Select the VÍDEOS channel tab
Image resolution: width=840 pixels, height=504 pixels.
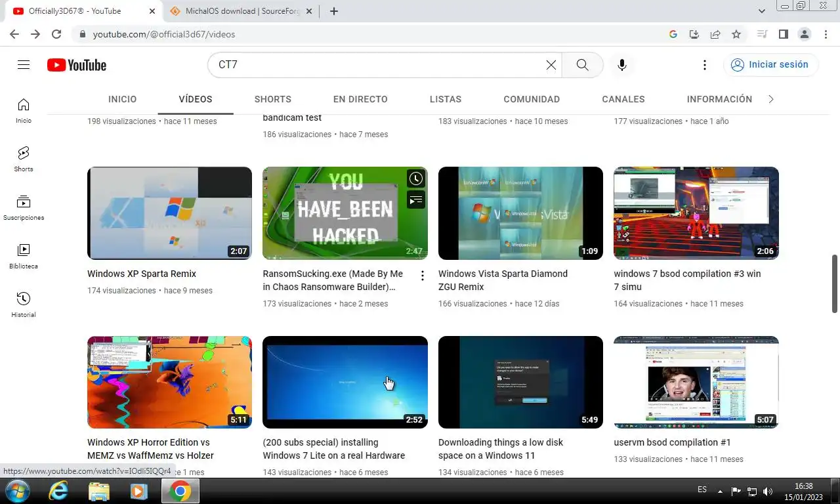196,99
